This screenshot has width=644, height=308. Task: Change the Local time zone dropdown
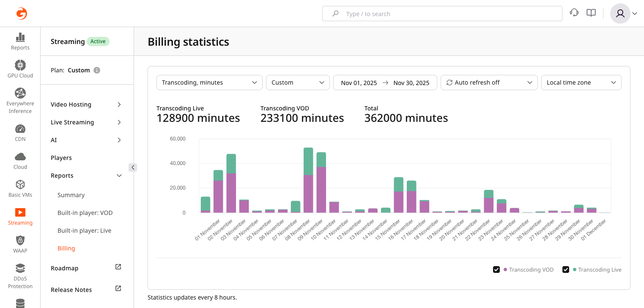point(581,82)
